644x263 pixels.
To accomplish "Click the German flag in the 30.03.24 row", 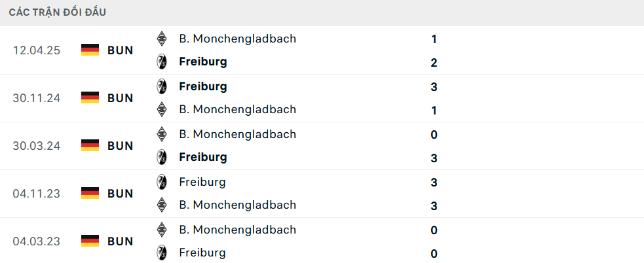I will tap(90, 145).
